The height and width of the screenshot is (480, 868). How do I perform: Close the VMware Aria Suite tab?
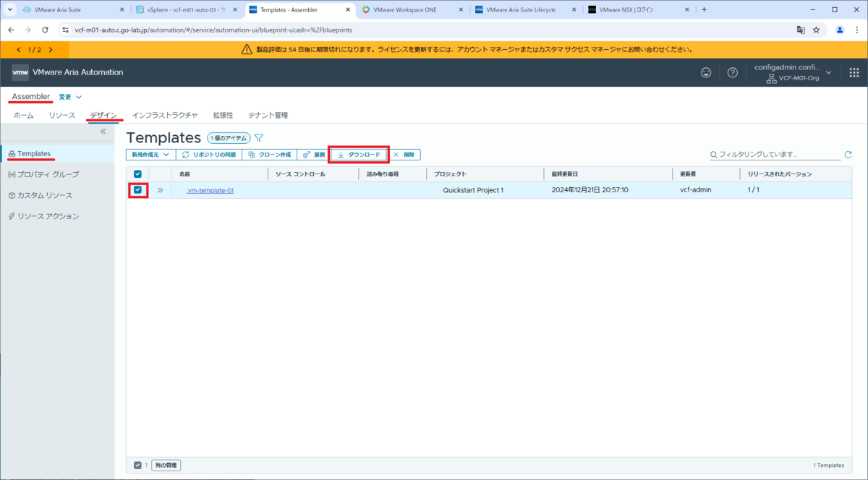click(122, 10)
